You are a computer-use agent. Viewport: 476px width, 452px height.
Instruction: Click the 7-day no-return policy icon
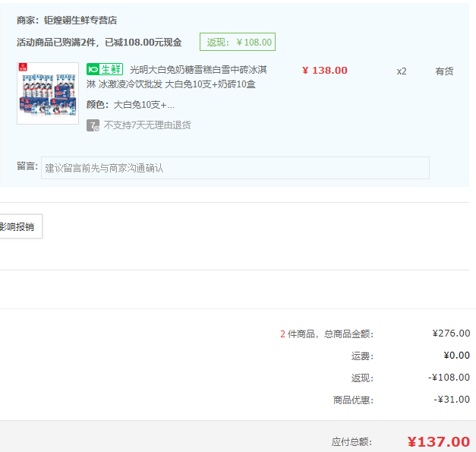click(x=93, y=125)
